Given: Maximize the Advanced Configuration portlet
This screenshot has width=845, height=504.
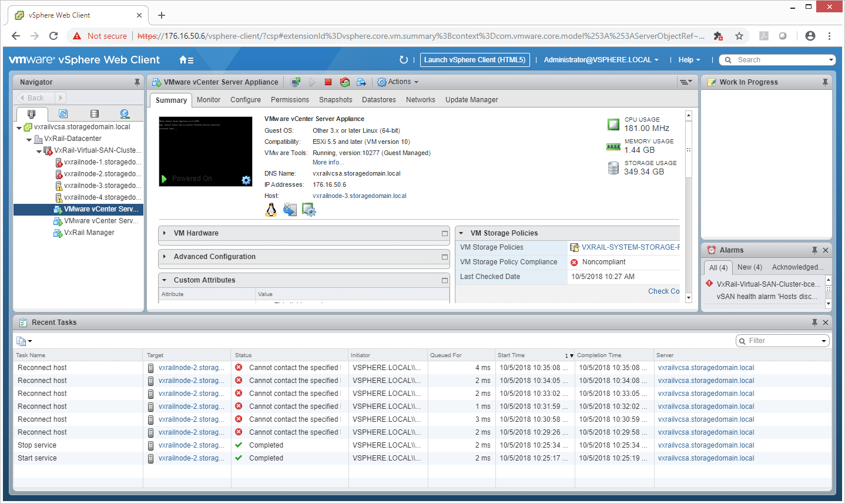Looking at the screenshot, I should [445, 257].
